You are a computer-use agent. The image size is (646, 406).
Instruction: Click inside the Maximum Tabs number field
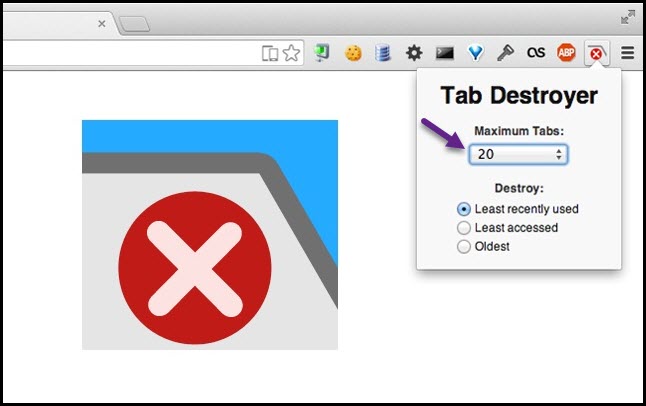click(x=518, y=154)
